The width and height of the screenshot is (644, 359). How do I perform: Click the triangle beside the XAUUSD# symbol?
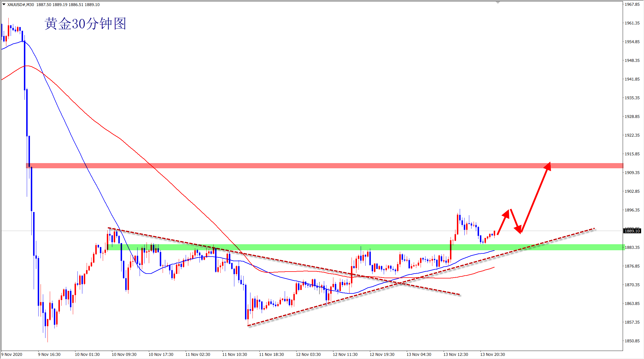pos(4,4)
